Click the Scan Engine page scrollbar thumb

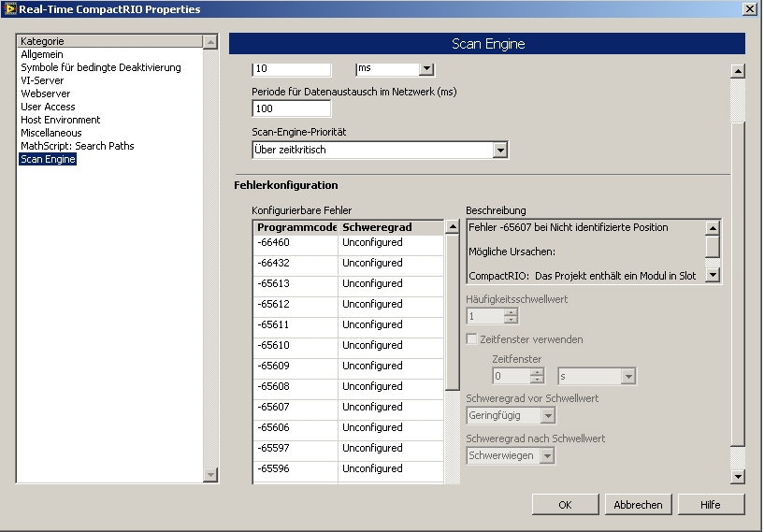click(x=738, y=283)
